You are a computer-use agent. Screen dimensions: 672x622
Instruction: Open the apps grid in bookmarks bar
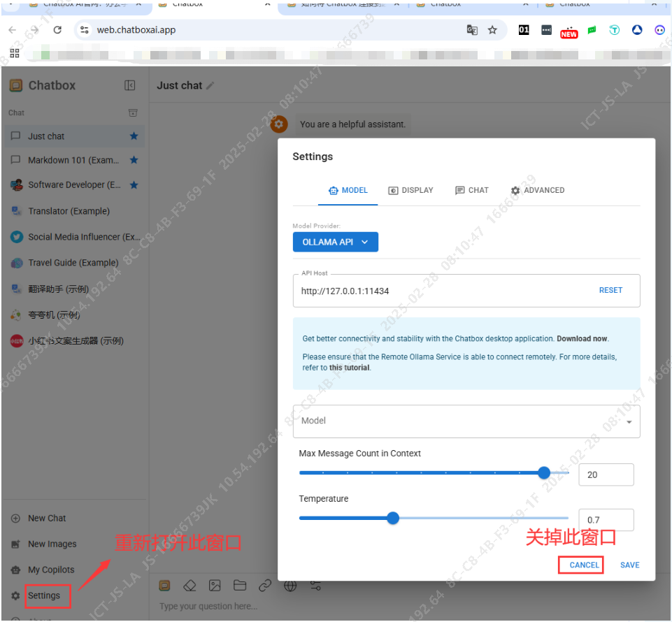(x=15, y=53)
